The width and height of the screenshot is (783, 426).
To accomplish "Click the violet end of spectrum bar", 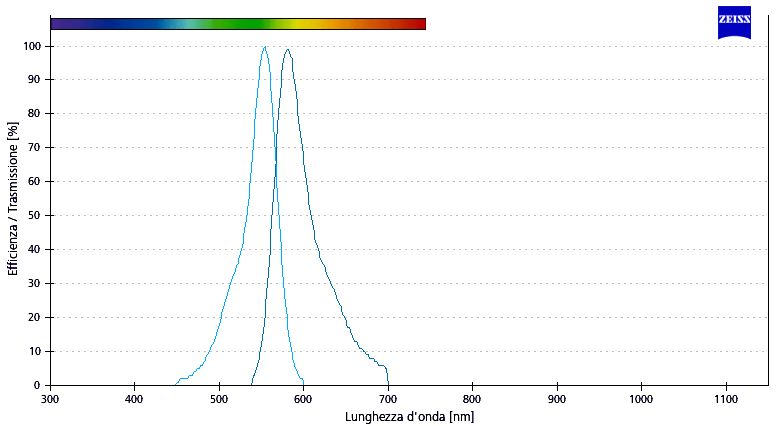I will pyautogui.click(x=58, y=24).
